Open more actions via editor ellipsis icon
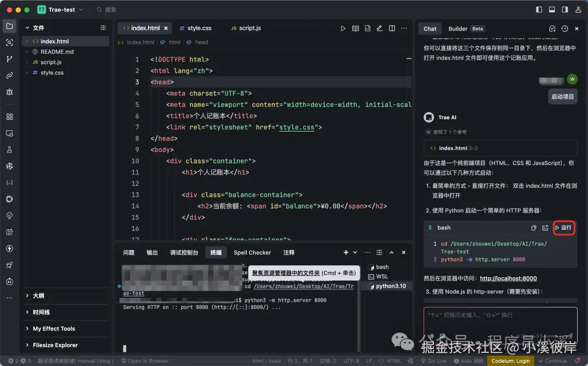588x366 pixels. point(403,28)
